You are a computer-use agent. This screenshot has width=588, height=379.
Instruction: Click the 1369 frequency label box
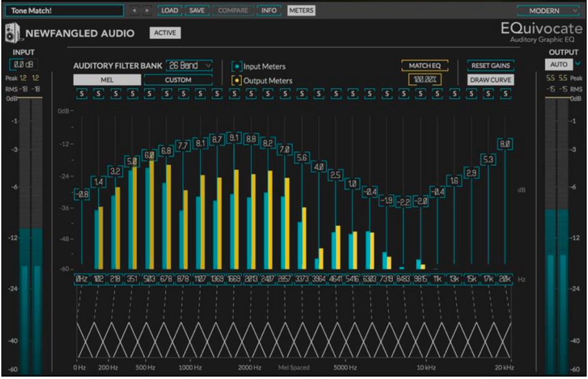click(217, 279)
